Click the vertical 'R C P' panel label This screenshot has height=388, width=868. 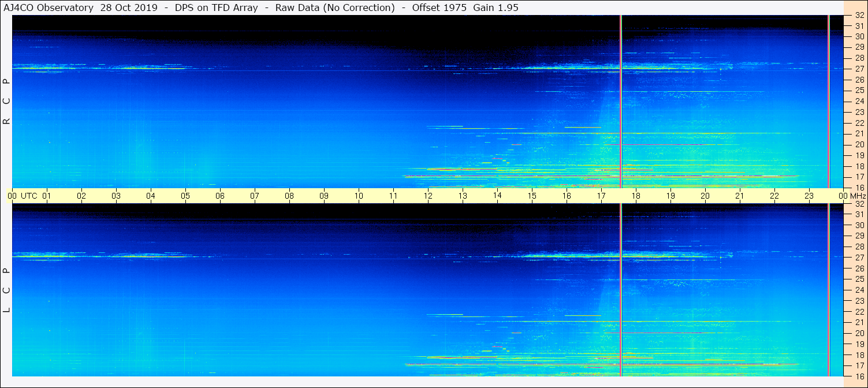click(7, 102)
